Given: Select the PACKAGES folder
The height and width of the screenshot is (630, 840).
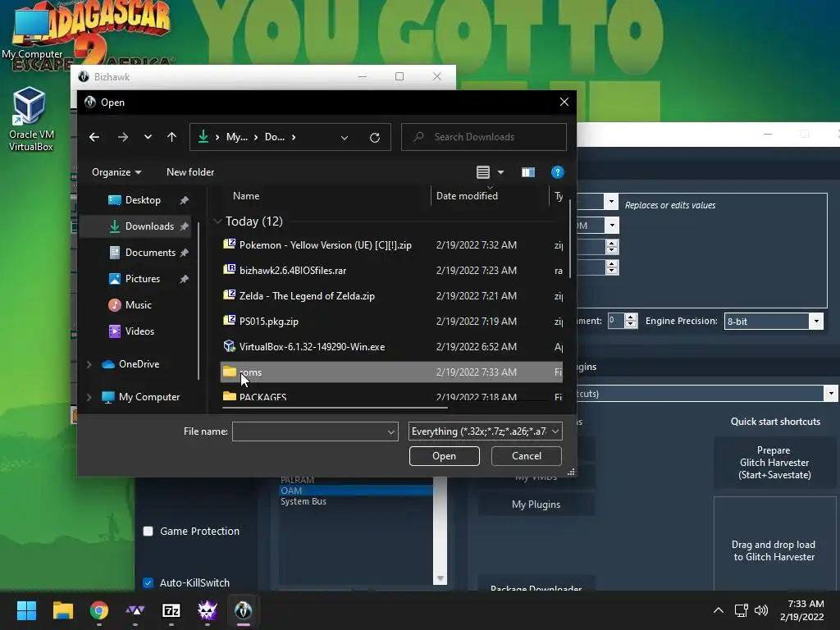Looking at the screenshot, I should pyautogui.click(x=392, y=396).
